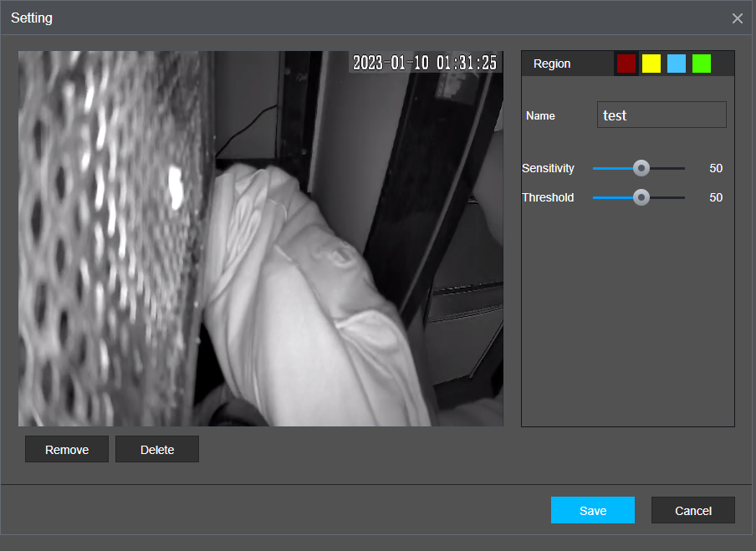Click the Region header label

552,64
